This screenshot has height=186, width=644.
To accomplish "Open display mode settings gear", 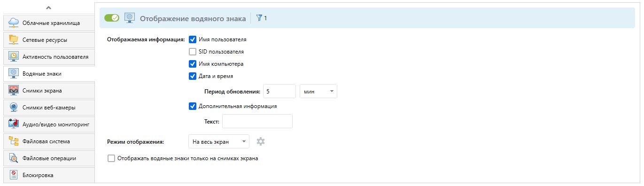I will pyautogui.click(x=261, y=141).
